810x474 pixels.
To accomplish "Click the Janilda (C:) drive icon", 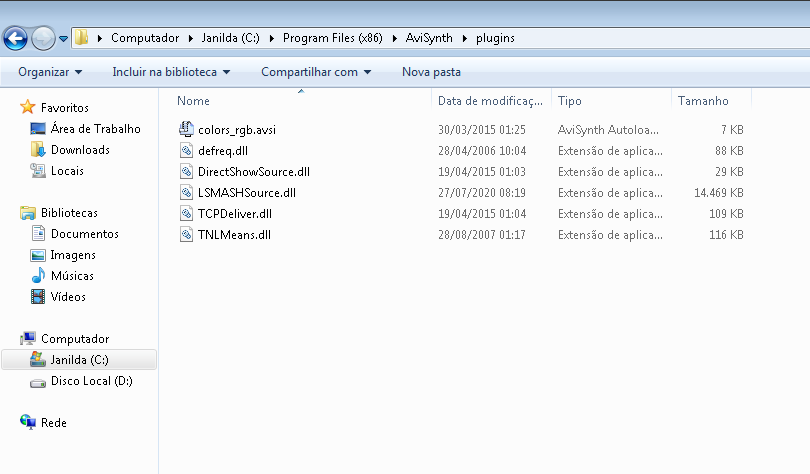I will (x=38, y=359).
